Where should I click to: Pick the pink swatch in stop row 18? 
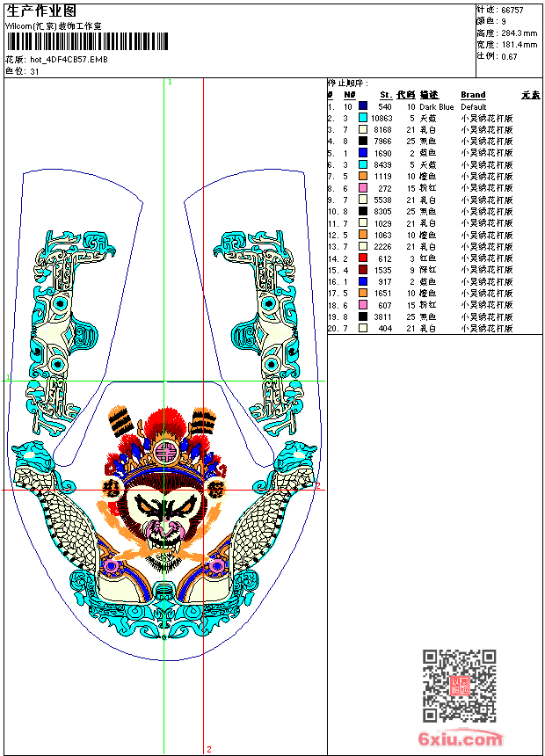[363, 305]
